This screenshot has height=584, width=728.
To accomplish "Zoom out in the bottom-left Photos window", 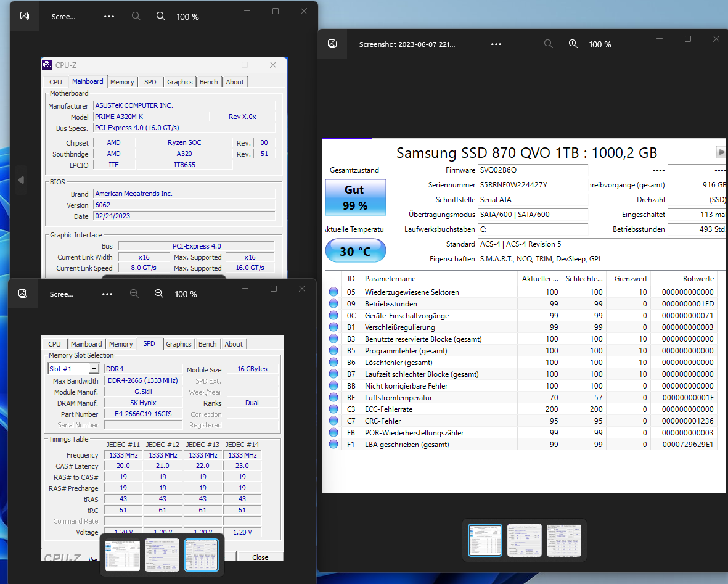I will coord(134,294).
